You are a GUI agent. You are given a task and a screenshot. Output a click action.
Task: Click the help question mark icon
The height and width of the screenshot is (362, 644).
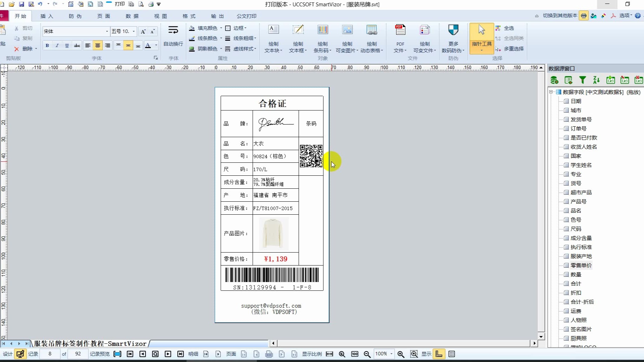click(x=638, y=15)
